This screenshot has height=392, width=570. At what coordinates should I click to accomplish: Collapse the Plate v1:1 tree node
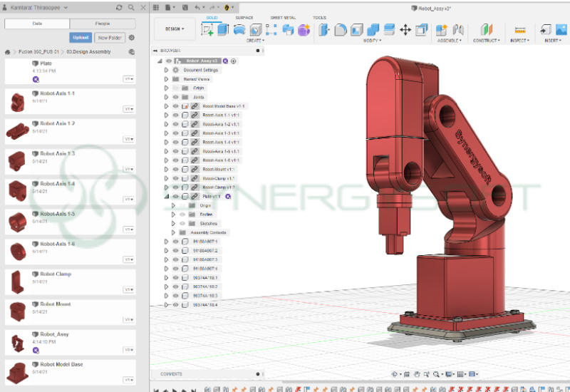click(x=167, y=196)
